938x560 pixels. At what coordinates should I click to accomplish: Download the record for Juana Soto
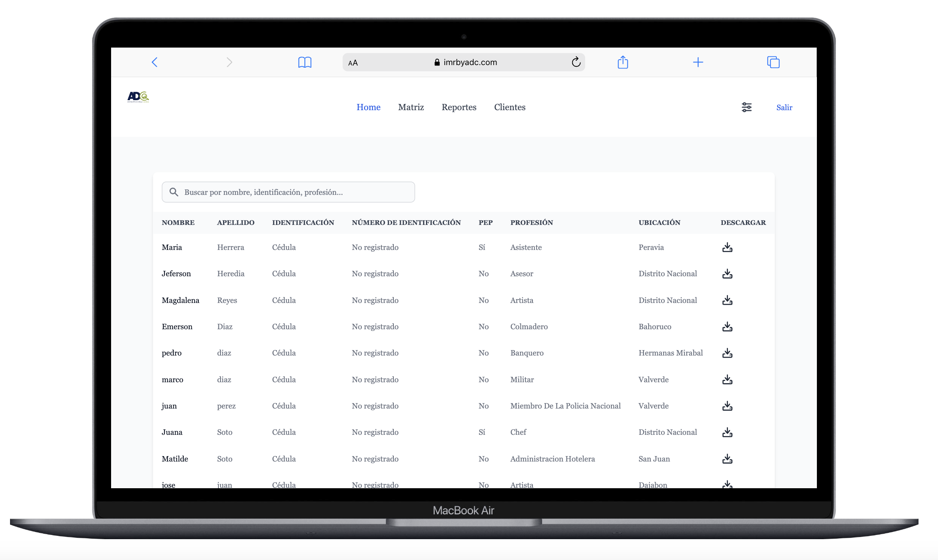click(x=727, y=432)
